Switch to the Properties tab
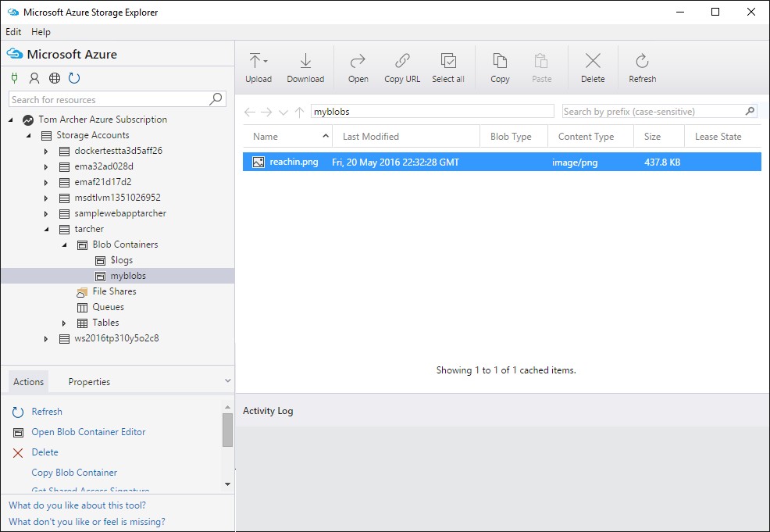Screen dimensions: 770x532 [89, 382]
